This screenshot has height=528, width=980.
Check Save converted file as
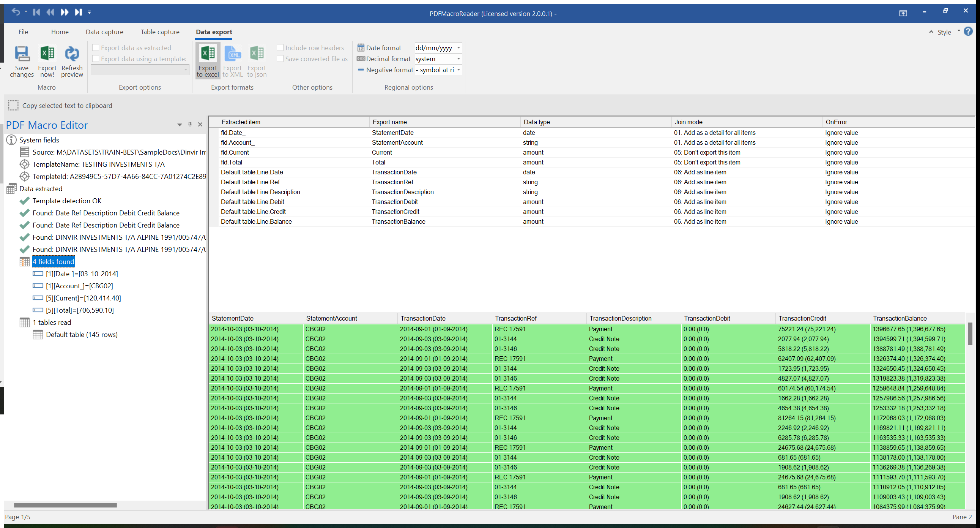tap(281, 58)
